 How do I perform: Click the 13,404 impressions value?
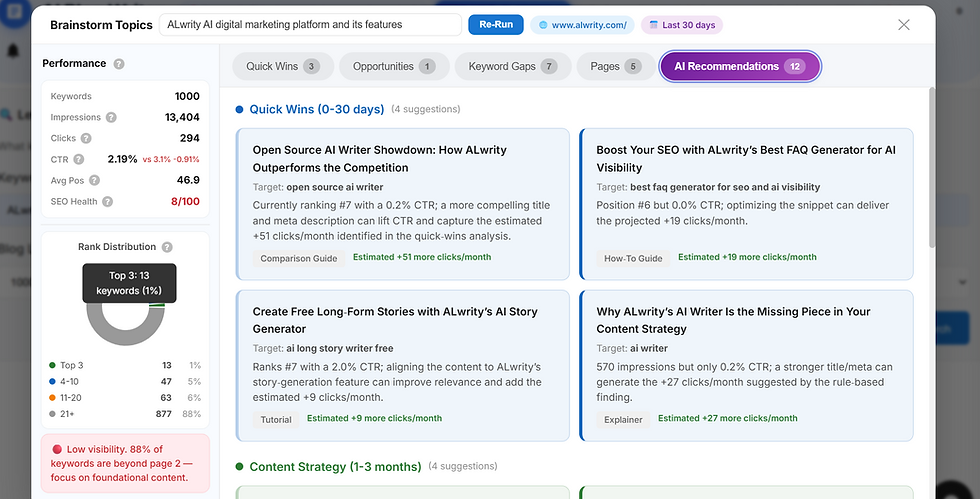[182, 118]
